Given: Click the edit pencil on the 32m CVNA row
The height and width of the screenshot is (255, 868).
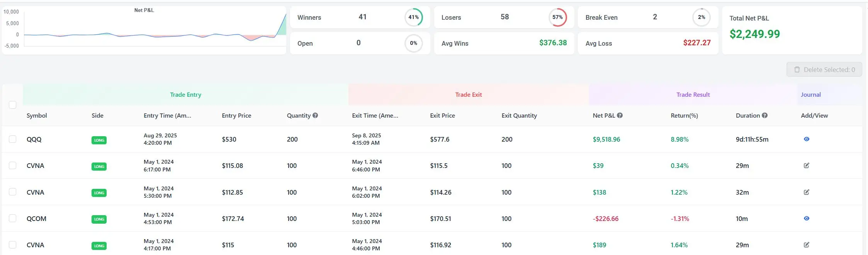Looking at the screenshot, I should point(807,192).
